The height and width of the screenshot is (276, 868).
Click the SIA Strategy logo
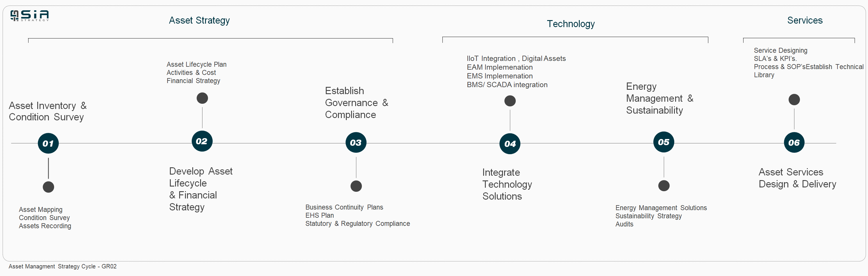coord(30,15)
